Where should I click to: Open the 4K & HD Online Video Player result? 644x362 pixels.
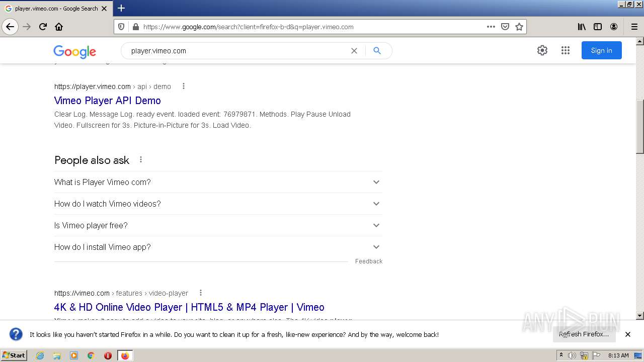click(x=189, y=307)
